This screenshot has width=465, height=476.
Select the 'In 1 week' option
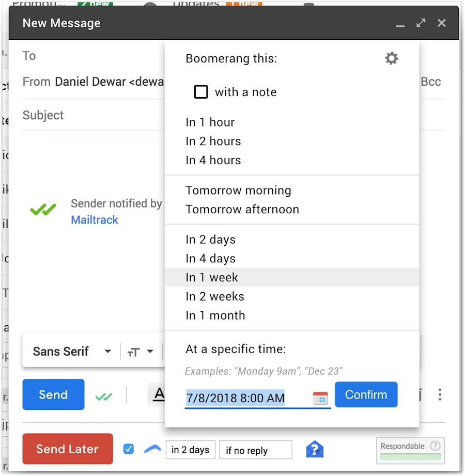[211, 277]
